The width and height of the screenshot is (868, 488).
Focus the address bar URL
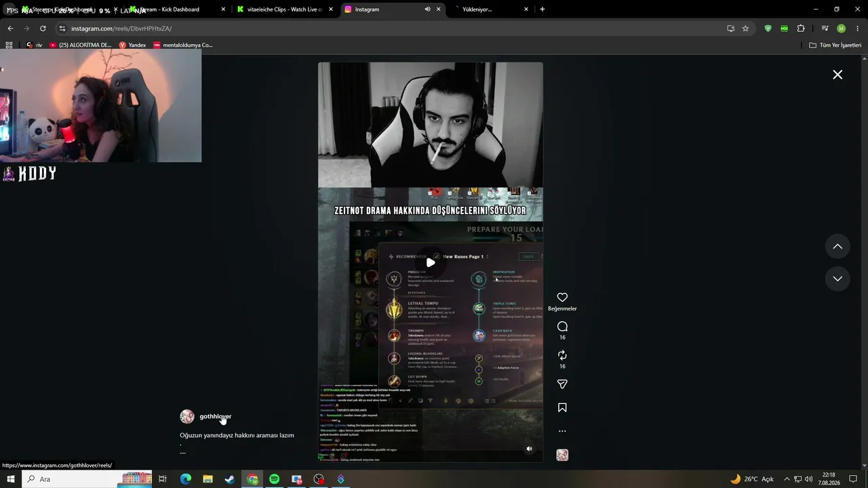pyautogui.click(x=121, y=28)
